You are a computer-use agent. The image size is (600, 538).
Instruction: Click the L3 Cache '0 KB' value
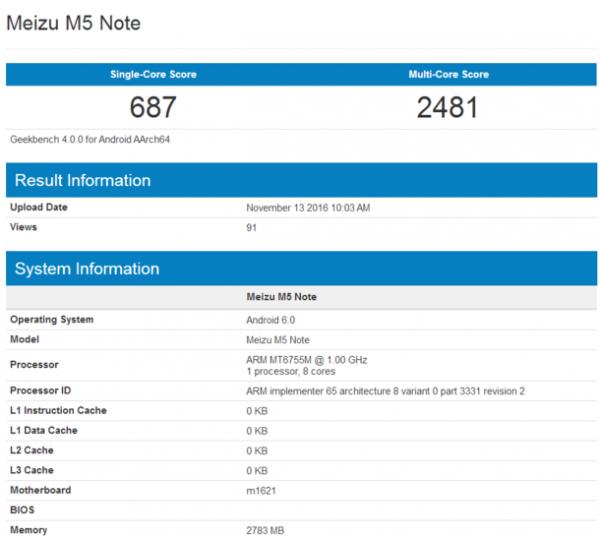(x=257, y=471)
